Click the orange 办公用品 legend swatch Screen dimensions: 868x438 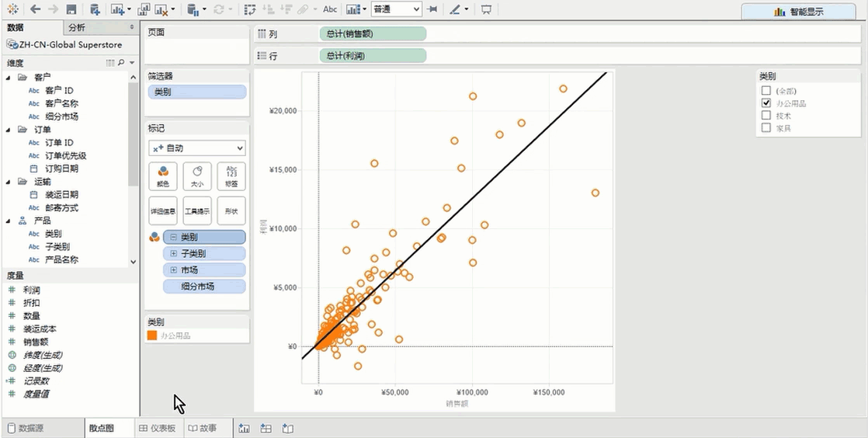152,335
